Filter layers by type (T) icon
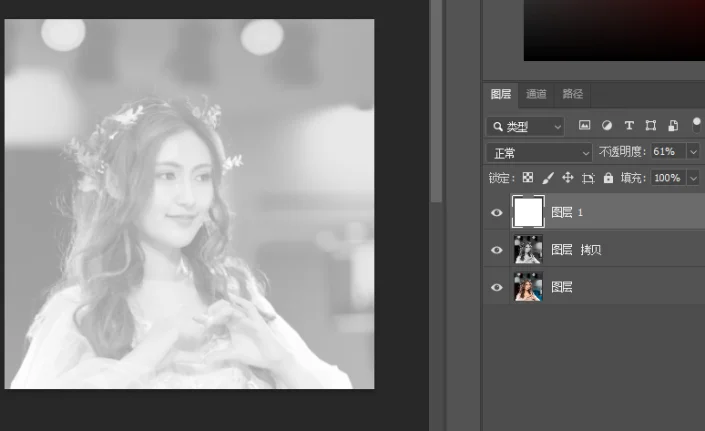The width and height of the screenshot is (705, 431). tap(629, 125)
